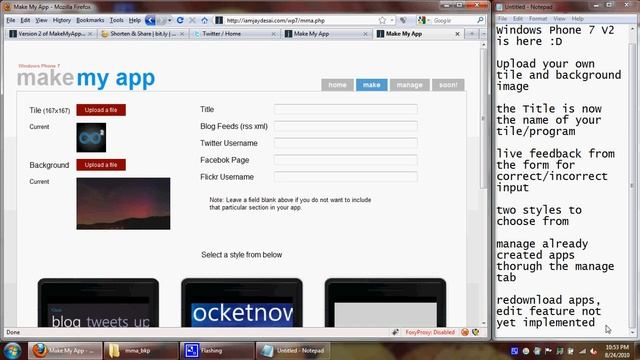Viewport: 640px width, 360px height.
Task: Switch to Twitter / Home tab
Action: click(235, 34)
